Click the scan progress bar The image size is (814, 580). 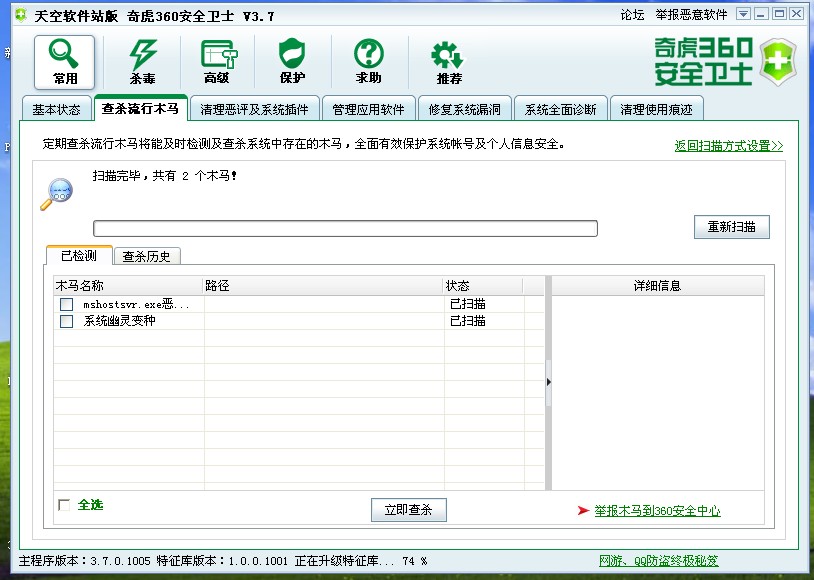[x=345, y=228]
